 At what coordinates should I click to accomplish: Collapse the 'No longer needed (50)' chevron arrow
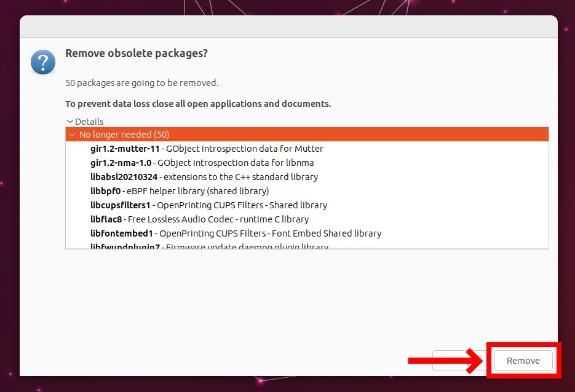(72, 135)
